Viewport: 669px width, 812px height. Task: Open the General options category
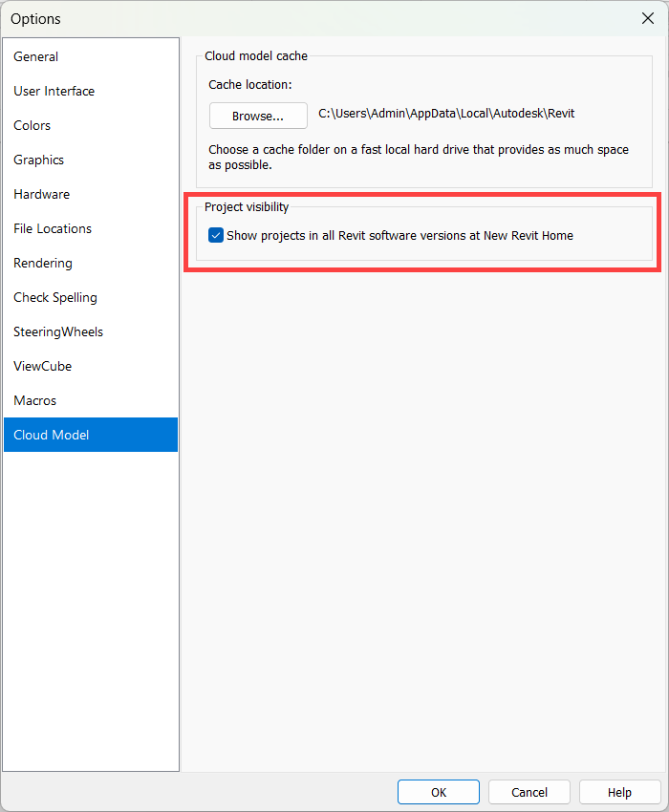[91, 56]
